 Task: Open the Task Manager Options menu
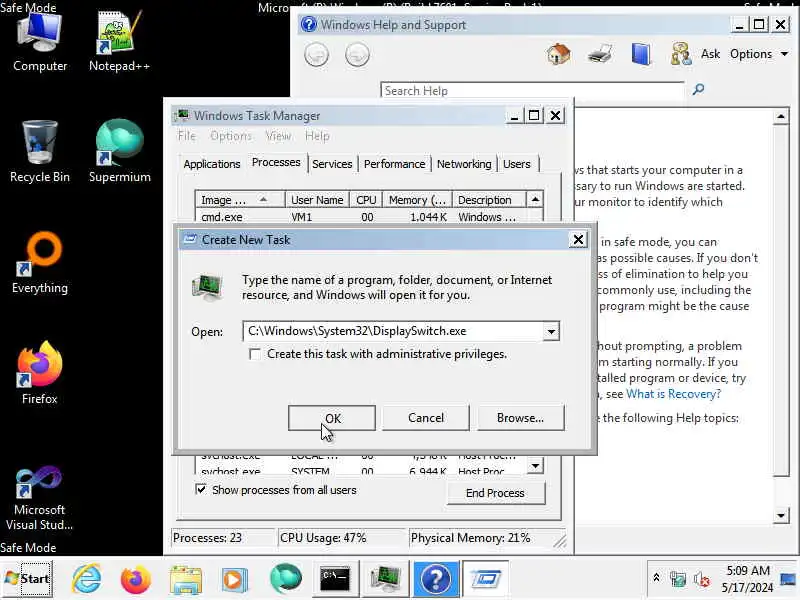231,136
